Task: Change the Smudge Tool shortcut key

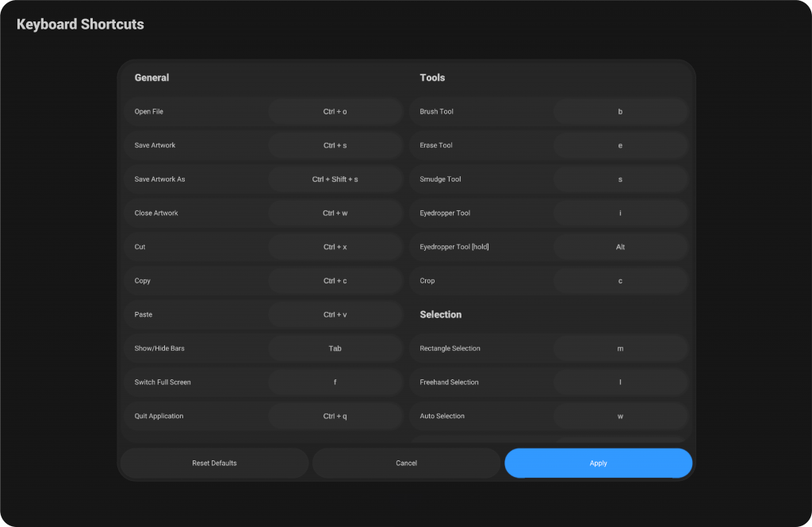Action: [620, 179]
